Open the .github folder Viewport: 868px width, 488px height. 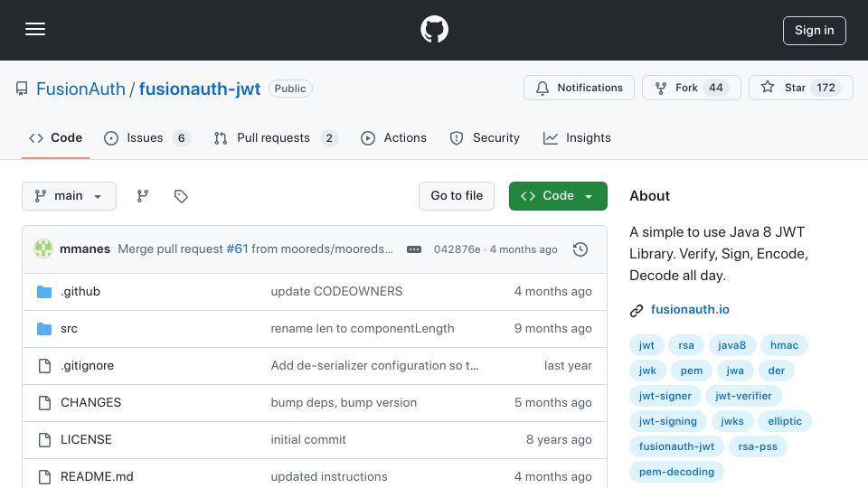pos(80,292)
